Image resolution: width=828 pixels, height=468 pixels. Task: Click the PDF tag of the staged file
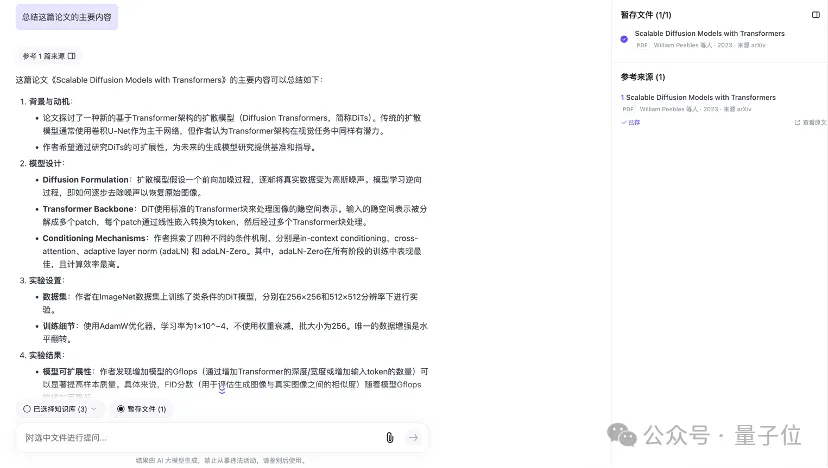click(642, 45)
